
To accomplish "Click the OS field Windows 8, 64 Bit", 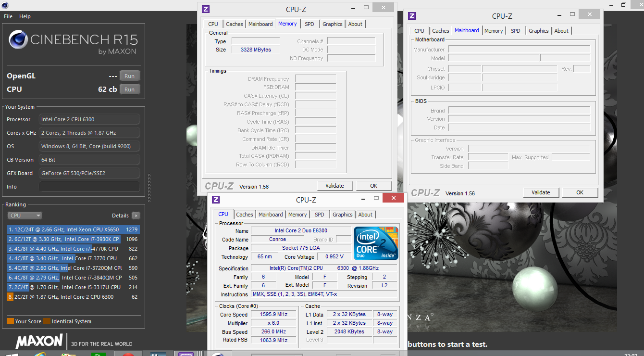I will pos(89,146).
